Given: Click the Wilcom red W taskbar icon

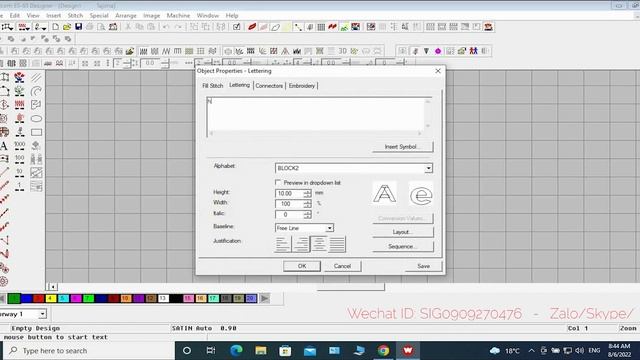Looking at the screenshot, I should coord(408,350).
